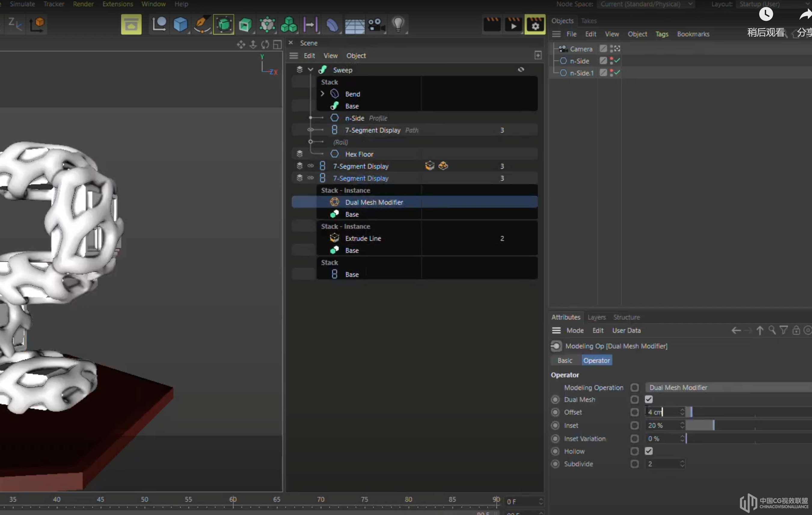Select the Spline shape tool icon
812x515 pixels.
click(x=159, y=24)
